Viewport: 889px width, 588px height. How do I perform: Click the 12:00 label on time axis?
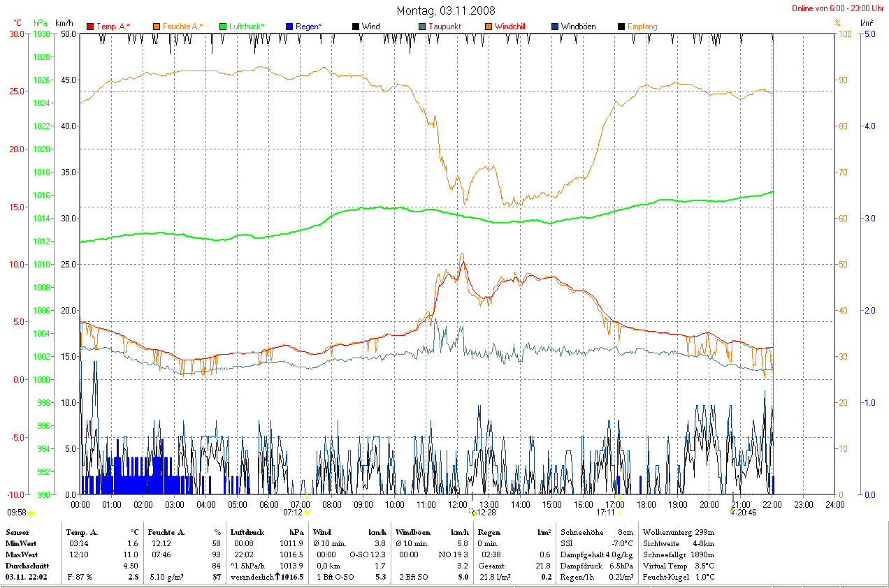click(457, 504)
